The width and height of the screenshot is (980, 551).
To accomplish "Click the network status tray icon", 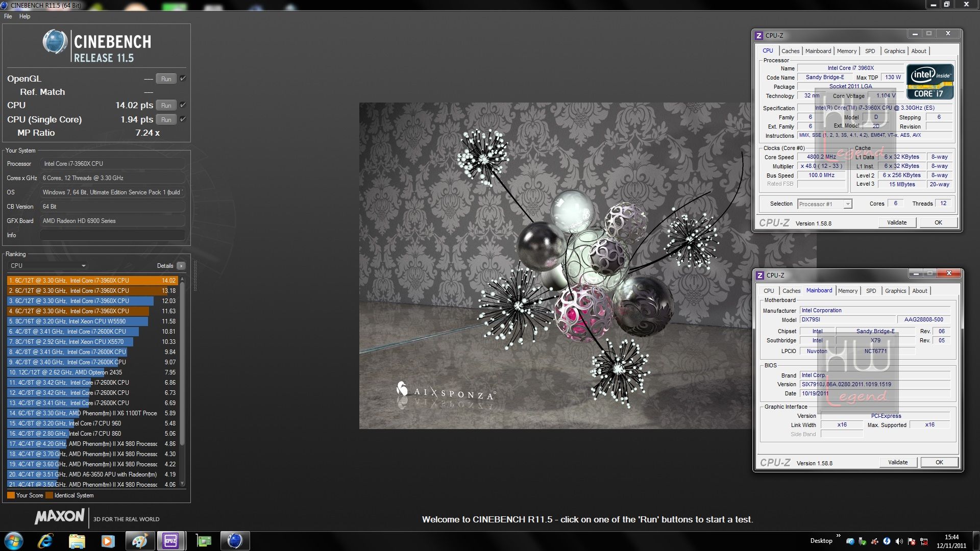I will tap(923, 541).
